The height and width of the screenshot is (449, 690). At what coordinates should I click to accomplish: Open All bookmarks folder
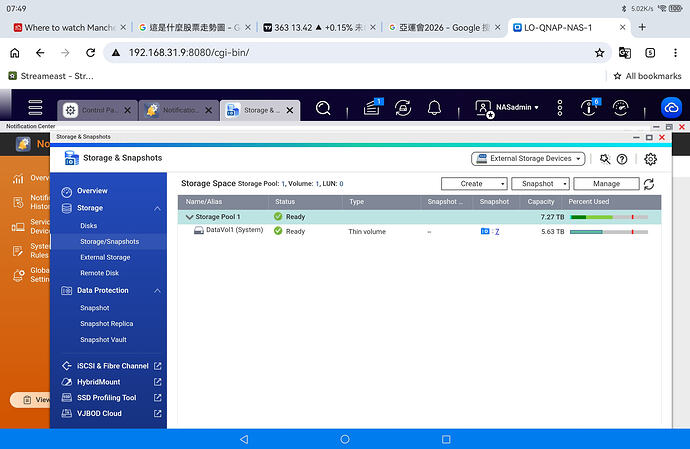click(x=647, y=76)
